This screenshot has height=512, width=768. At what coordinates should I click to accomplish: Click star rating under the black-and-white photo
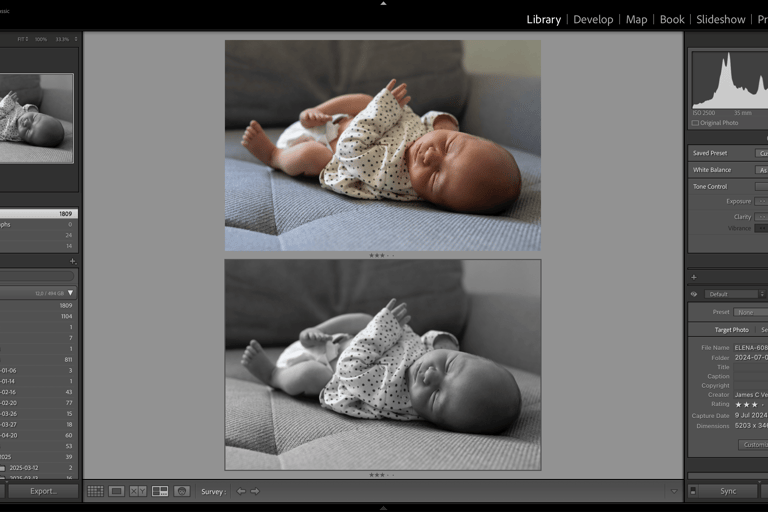(382, 475)
